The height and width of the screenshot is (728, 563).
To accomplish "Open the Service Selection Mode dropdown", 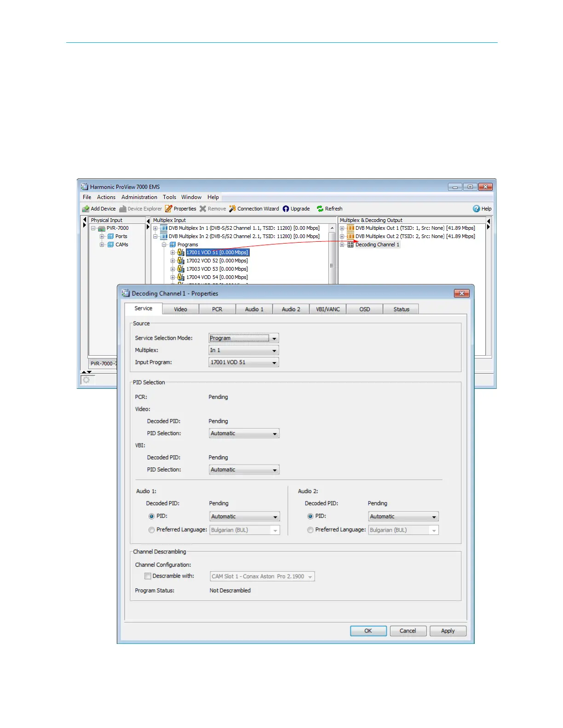I will coord(244,338).
